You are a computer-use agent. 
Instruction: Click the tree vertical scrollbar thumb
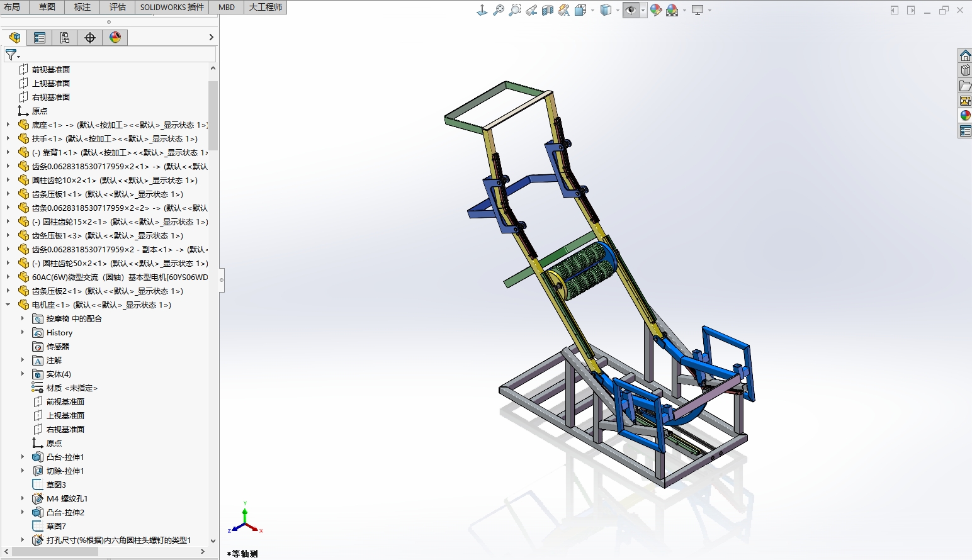(213, 115)
